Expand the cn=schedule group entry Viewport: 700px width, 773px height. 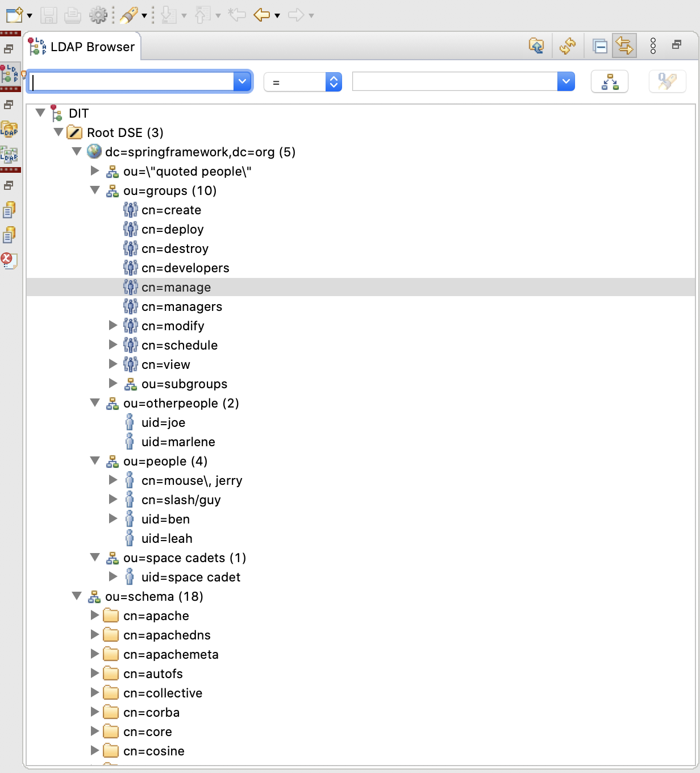(113, 344)
